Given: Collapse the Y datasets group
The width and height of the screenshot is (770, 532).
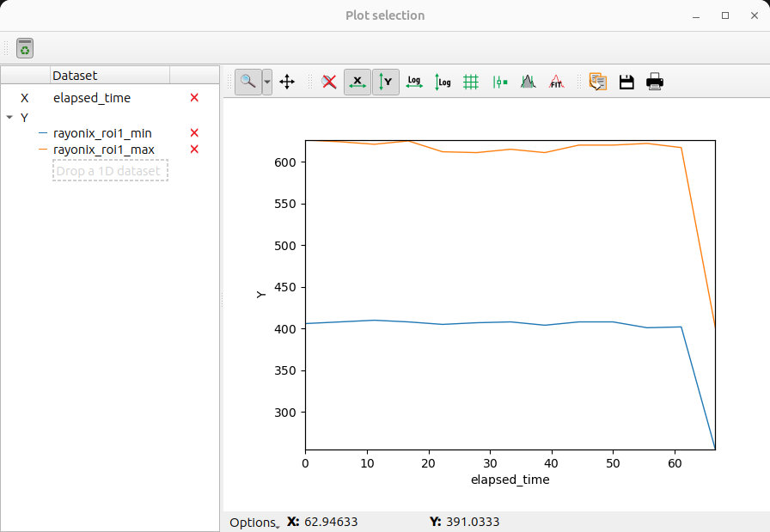Looking at the screenshot, I should [10, 117].
